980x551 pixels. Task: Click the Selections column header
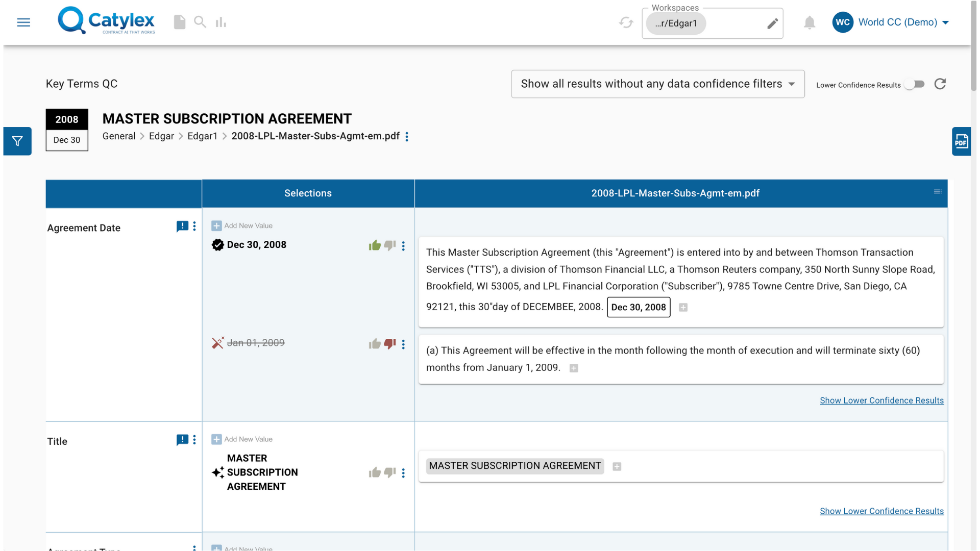308,193
